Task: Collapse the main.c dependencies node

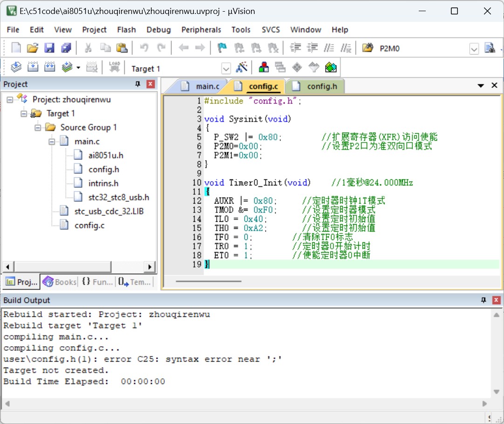Action: click(x=52, y=142)
